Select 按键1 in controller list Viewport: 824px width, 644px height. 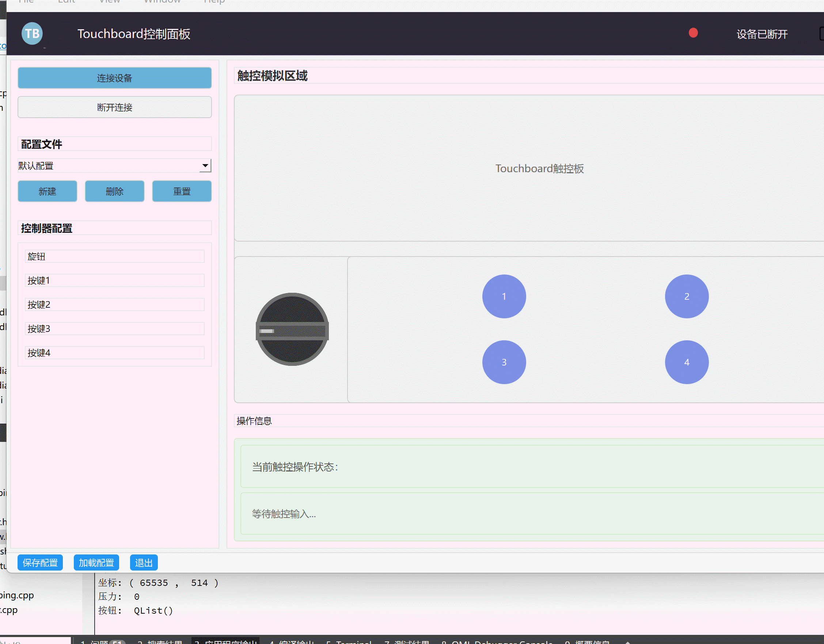(114, 281)
